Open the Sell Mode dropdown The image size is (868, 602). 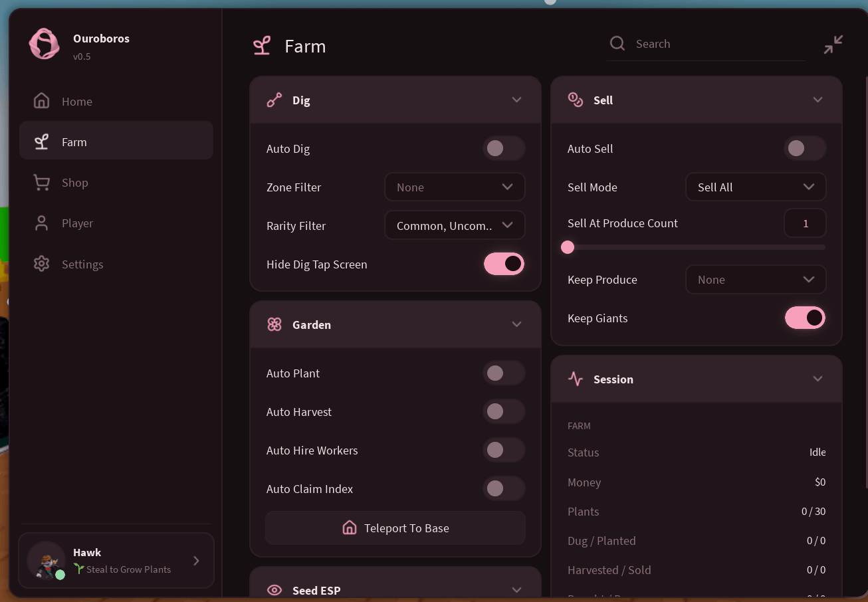point(756,187)
